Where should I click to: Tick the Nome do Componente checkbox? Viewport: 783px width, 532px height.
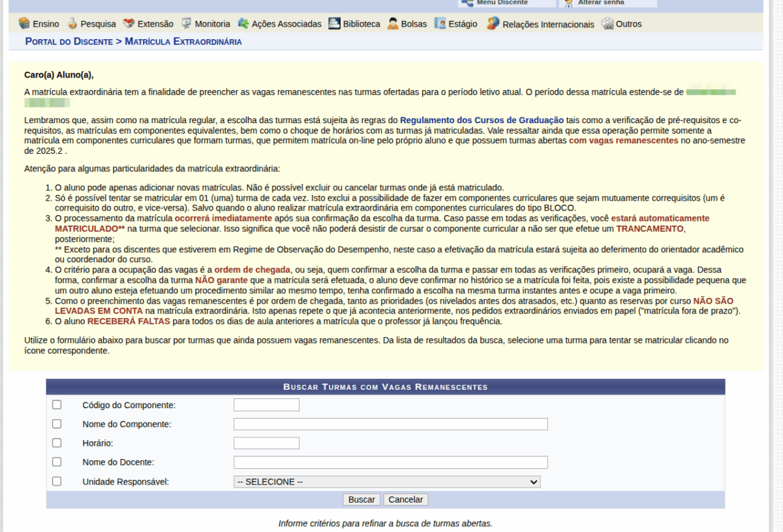pos(57,424)
